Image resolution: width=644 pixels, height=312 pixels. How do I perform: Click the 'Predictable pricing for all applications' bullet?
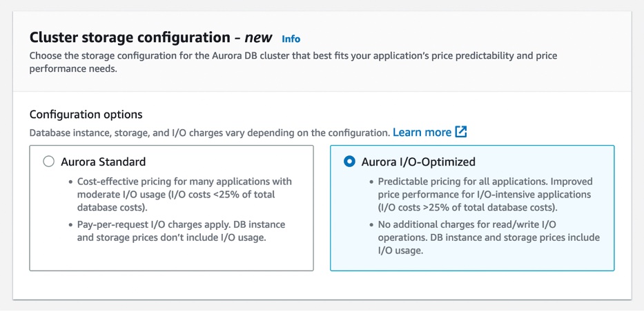click(x=485, y=194)
